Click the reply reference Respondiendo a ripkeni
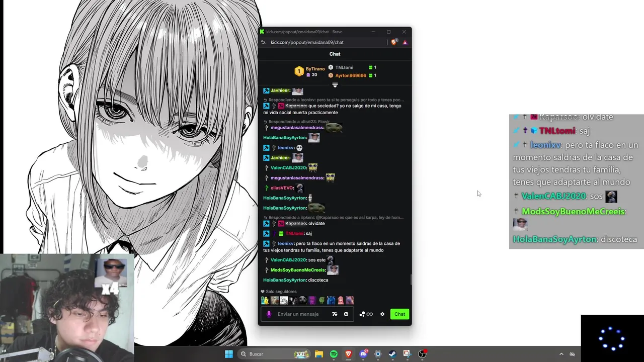Screen dimensions: 644x362 click(x=333, y=218)
